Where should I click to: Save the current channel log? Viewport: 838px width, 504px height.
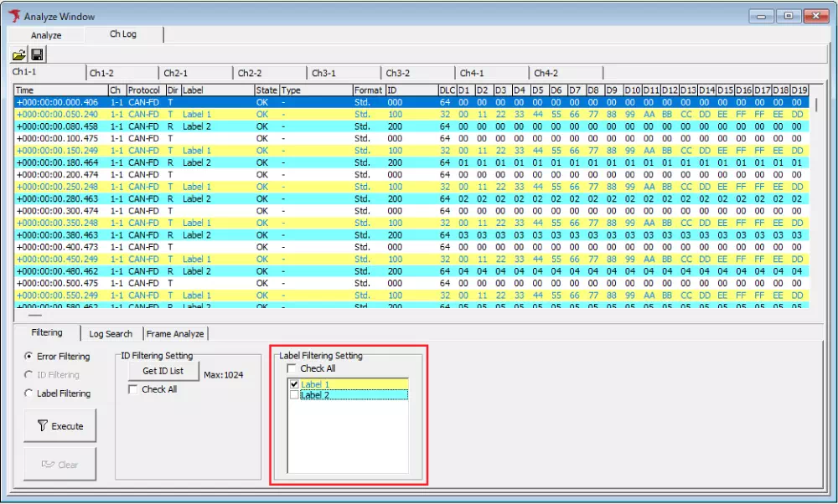(x=39, y=53)
